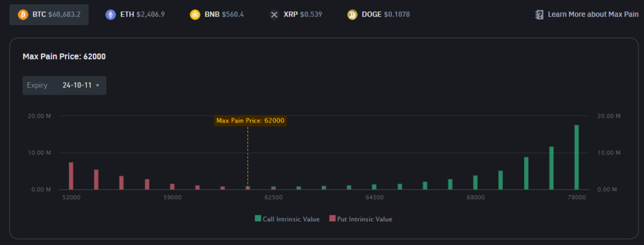Click the Ethereum diamond logo icon
This screenshot has width=644, height=245.
point(111,15)
